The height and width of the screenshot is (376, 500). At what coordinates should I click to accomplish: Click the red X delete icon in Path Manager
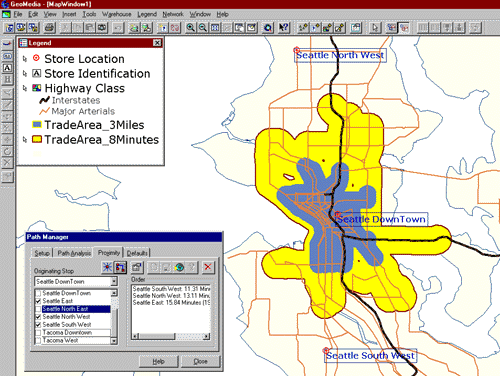click(x=208, y=267)
